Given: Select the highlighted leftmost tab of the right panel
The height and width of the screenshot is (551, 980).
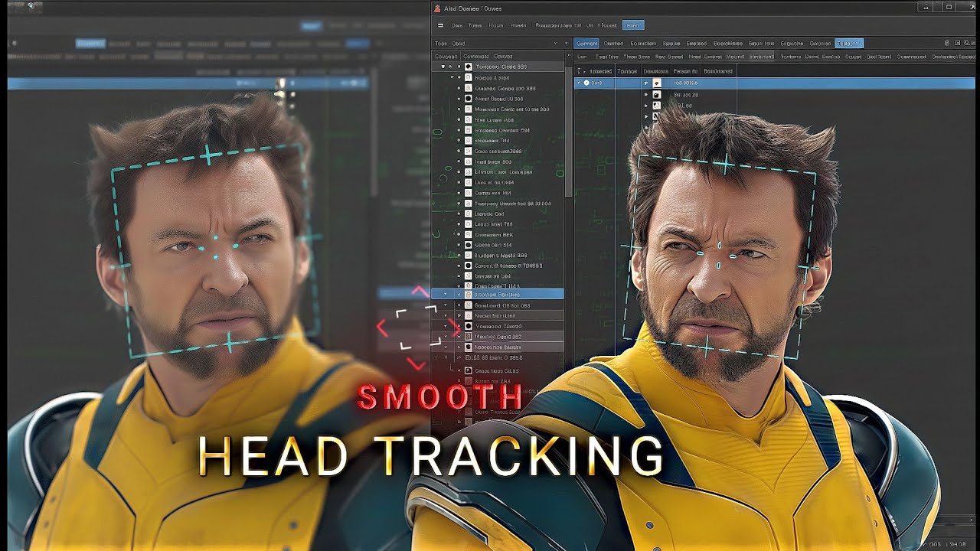Looking at the screenshot, I should tap(586, 44).
